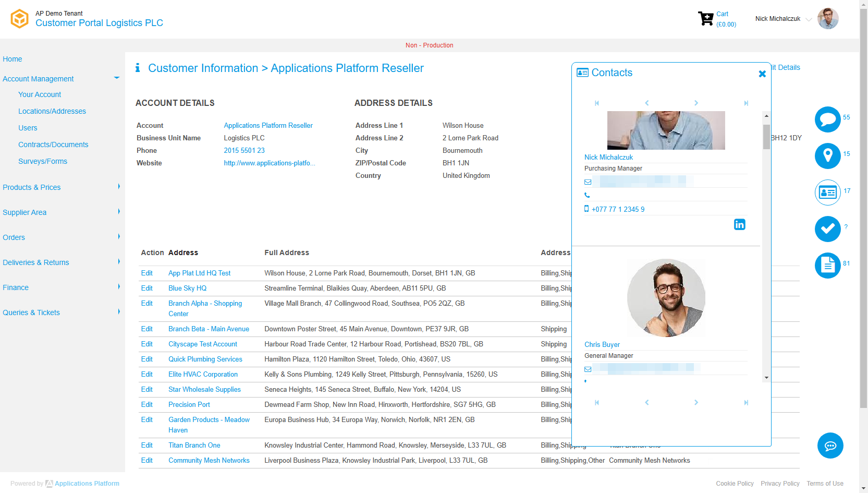Go to next contact page at bottom
Image resolution: width=868 pixels, height=493 pixels.
696,403
